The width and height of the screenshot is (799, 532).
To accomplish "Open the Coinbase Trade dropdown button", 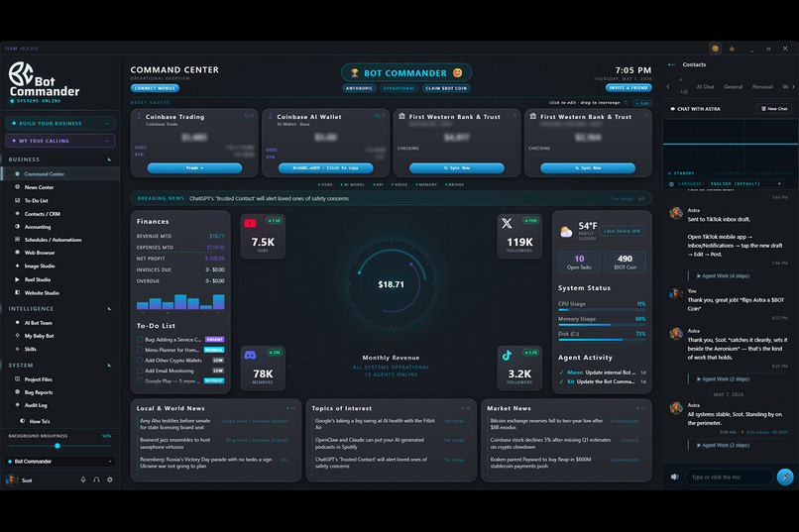I will [194, 168].
